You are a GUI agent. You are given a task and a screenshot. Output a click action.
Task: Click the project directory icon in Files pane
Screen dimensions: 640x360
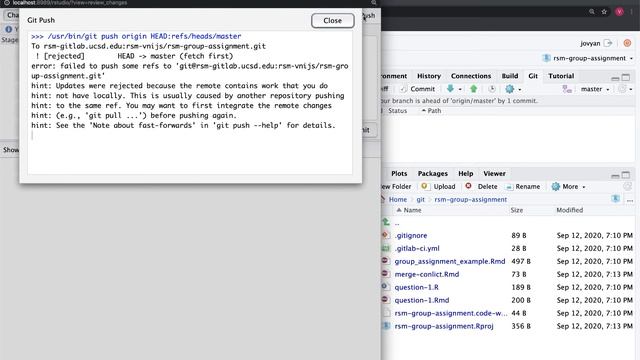coord(616,199)
